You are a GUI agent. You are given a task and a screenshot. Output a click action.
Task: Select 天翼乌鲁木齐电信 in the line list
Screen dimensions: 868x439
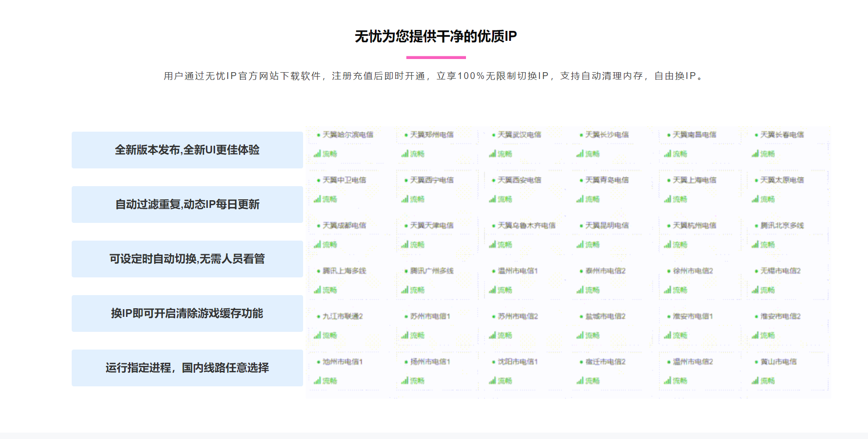click(x=527, y=226)
